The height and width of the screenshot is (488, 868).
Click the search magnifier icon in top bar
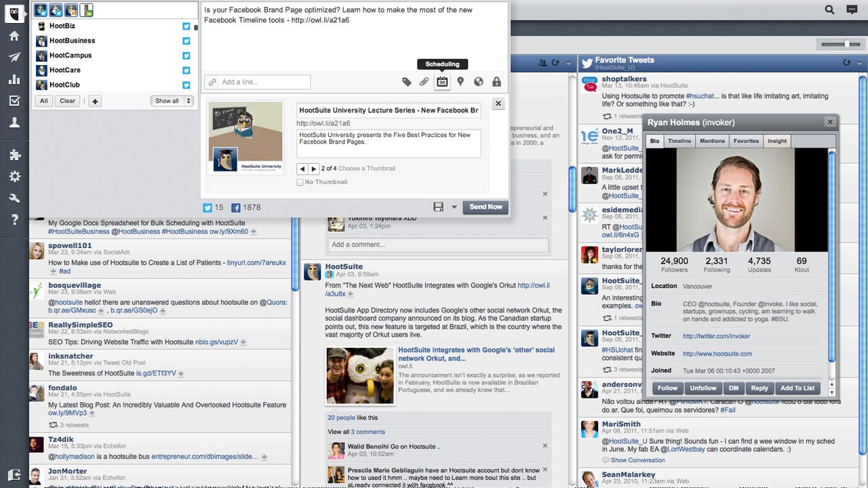click(x=830, y=9)
